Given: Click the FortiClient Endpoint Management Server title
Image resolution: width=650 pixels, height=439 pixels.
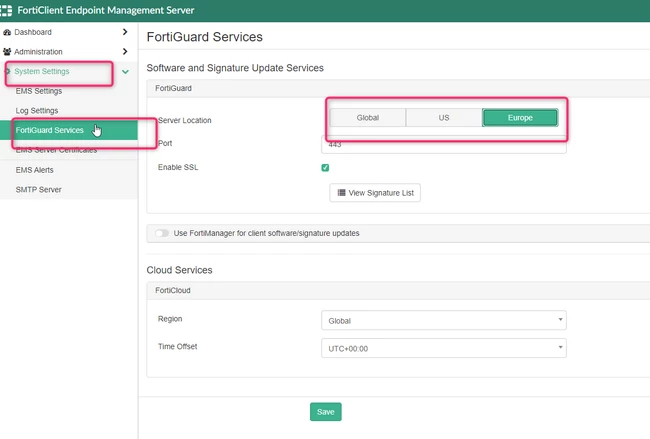Looking at the screenshot, I should [x=106, y=10].
